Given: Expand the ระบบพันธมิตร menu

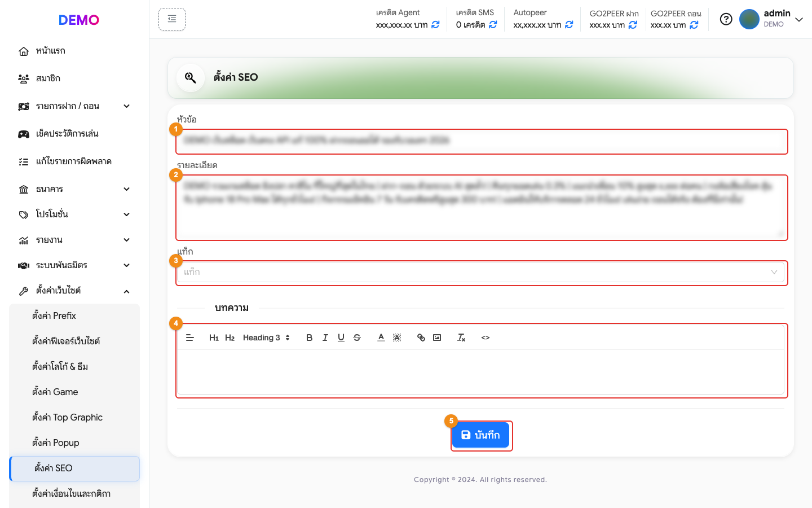Looking at the screenshot, I should (x=74, y=265).
